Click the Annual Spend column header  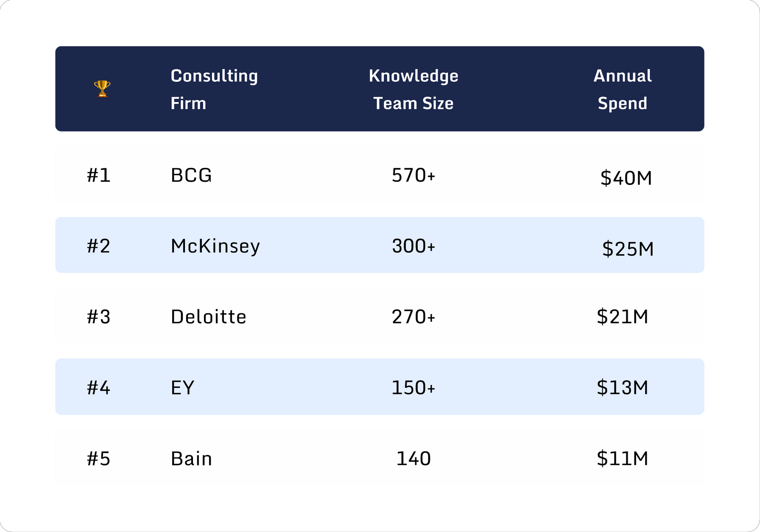(x=622, y=89)
